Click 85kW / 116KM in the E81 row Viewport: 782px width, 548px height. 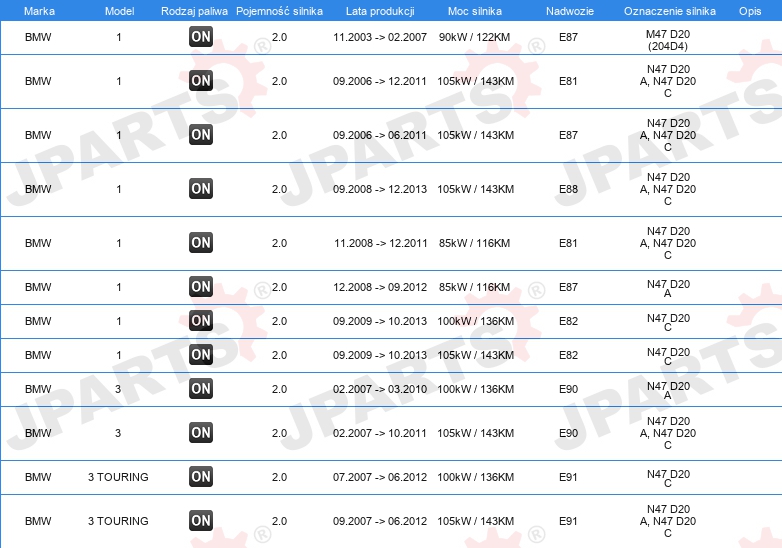click(x=474, y=243)
